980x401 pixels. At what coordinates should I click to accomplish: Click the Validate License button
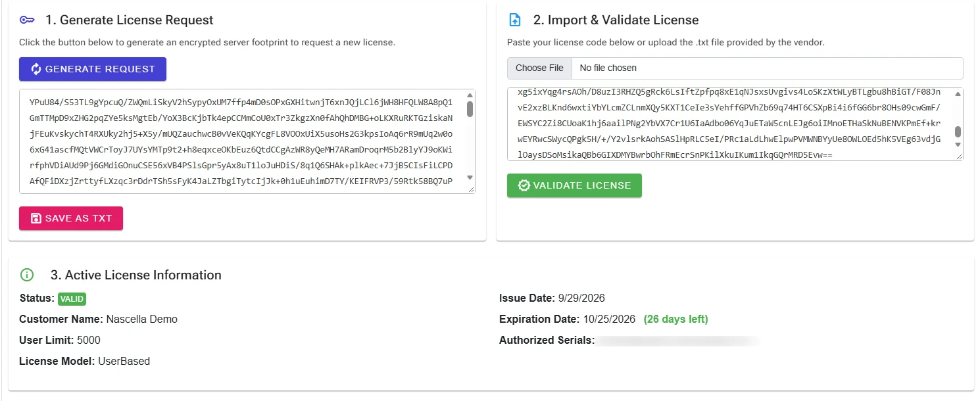pyautogui.click(x=574, y=185)
